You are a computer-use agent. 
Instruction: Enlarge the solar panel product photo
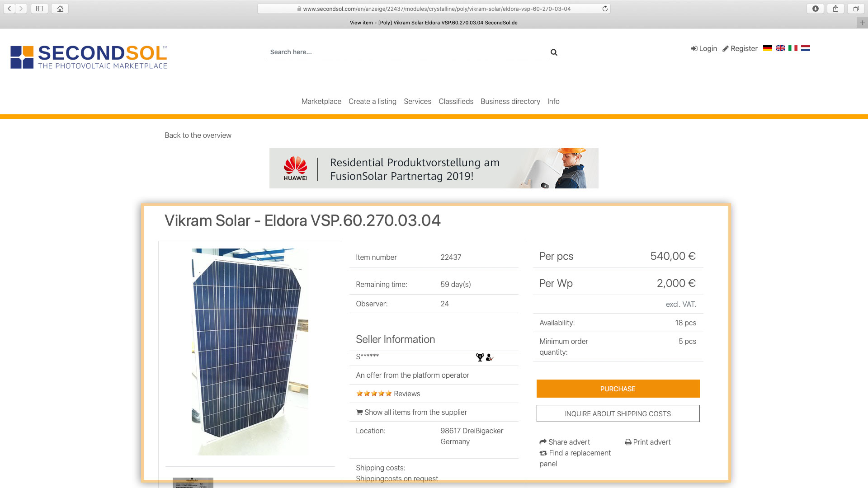click(x=250, y=352)
